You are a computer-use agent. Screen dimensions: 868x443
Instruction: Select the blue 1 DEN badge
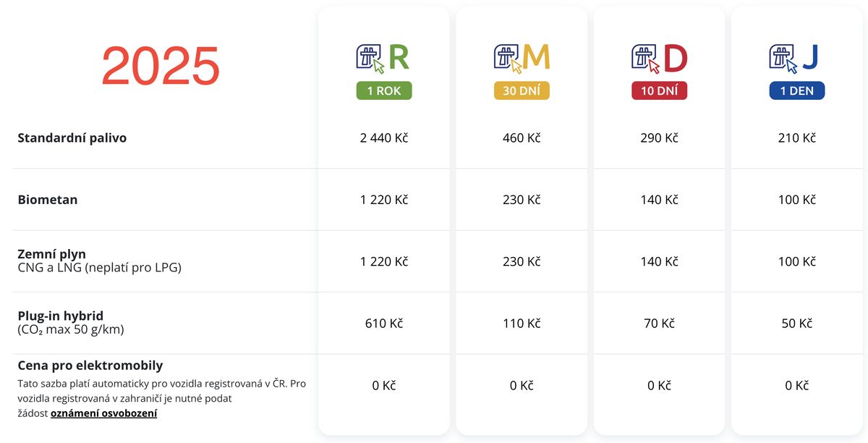tap(796, 91)
